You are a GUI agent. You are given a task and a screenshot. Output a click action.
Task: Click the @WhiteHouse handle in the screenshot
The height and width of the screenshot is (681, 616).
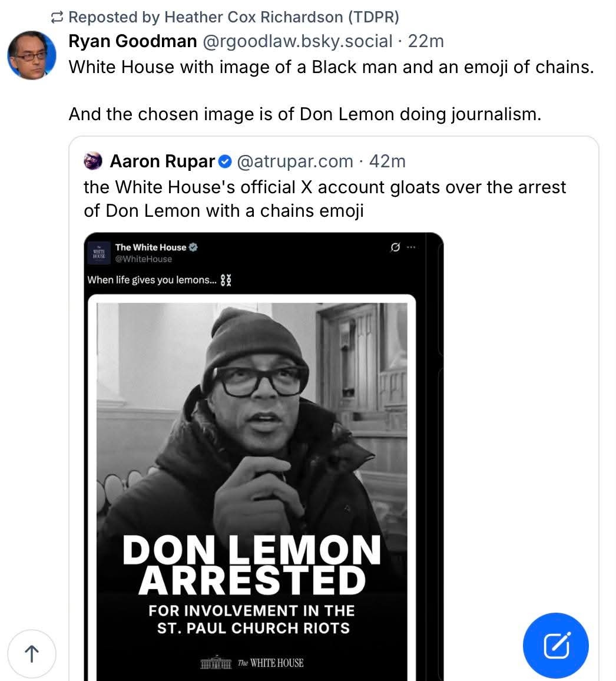pos(144,259)
